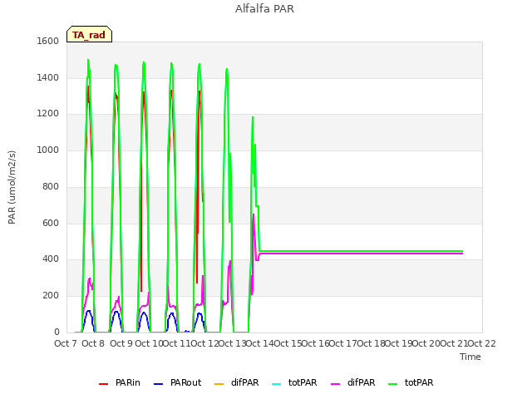The width and height of the screenshot is (532, 399).
Task: Click the Oct 18 x-axis label
Action: click(371, 343)
